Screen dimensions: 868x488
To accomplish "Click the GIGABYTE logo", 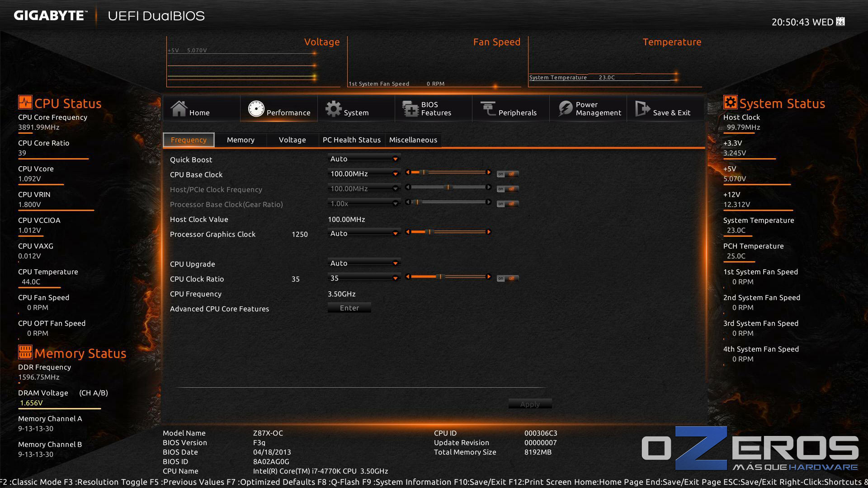I will click(50, 16).
